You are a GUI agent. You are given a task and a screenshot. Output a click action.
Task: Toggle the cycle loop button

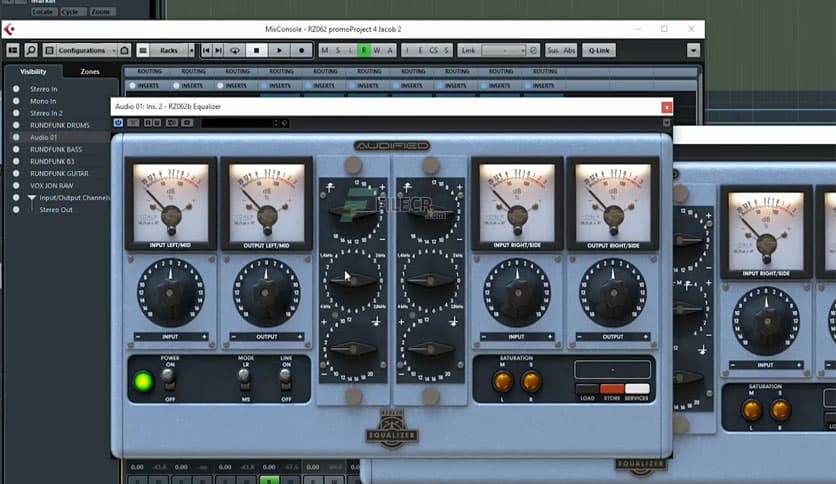(235, 50)
